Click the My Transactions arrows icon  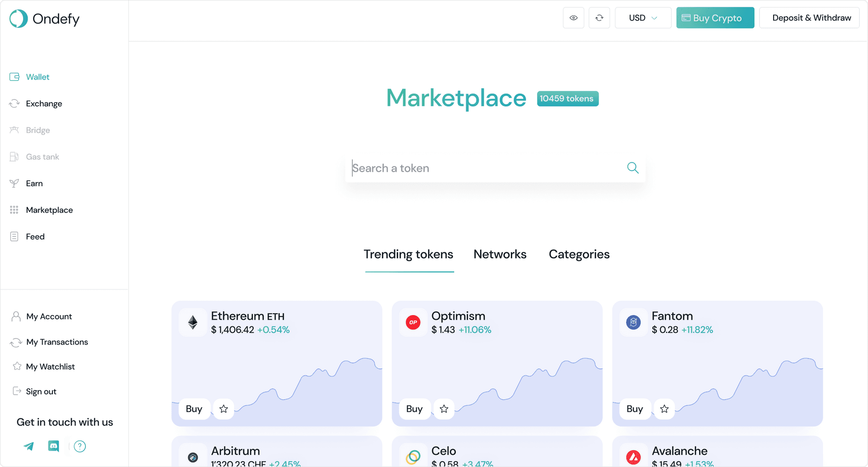pos(16,342)
